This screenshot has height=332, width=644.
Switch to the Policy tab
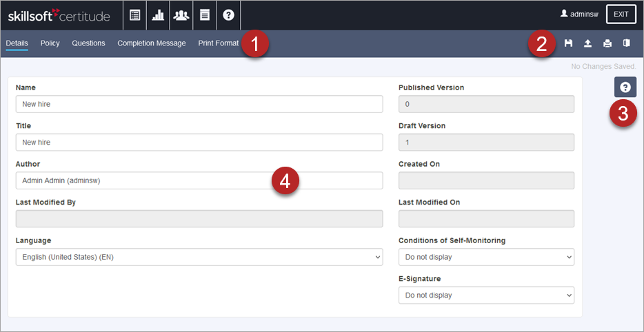pyautogui.click(x=50, y=43)
